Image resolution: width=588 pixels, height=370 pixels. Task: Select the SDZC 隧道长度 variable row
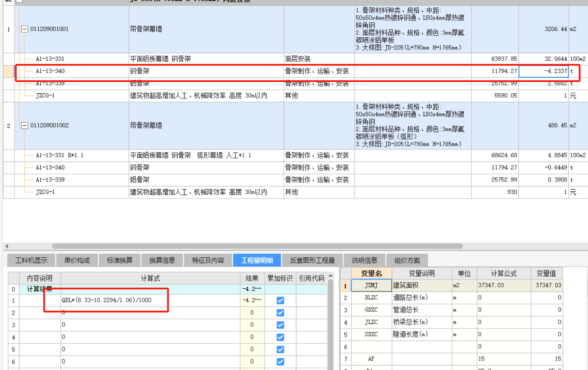pos(451,334)
